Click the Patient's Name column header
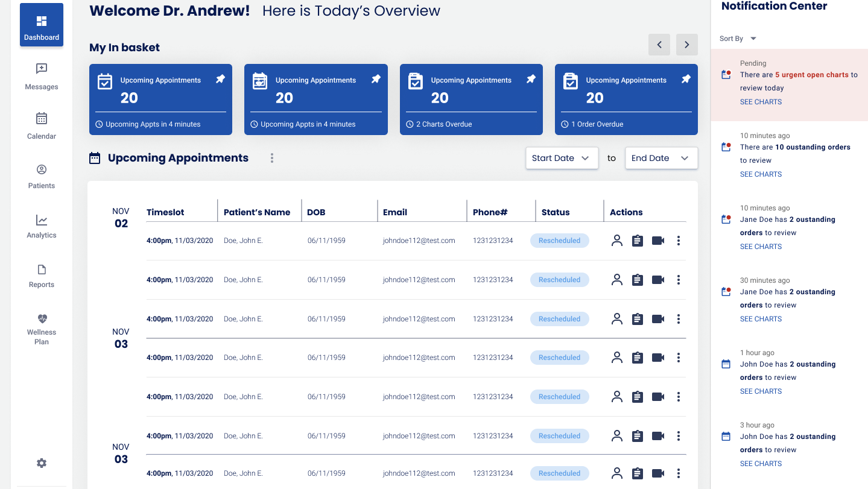Viewport: 868px width, 489px height. tap(257, 212)
